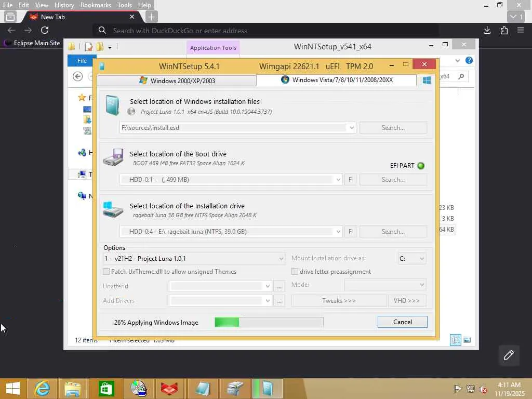Screen dimensions: 532x399
Task: Open browser extensions icon
Action: coord(504,30)
